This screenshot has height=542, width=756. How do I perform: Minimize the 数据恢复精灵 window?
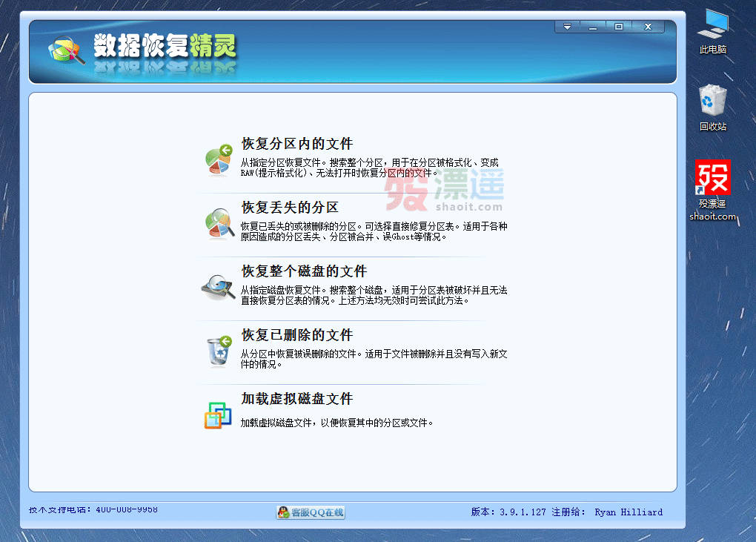(593, 27)
